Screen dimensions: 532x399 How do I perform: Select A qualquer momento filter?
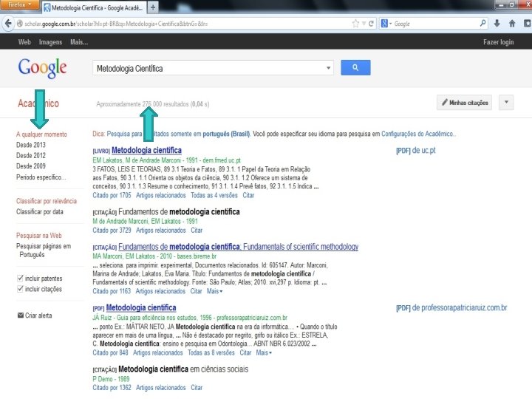click(41, 134)
